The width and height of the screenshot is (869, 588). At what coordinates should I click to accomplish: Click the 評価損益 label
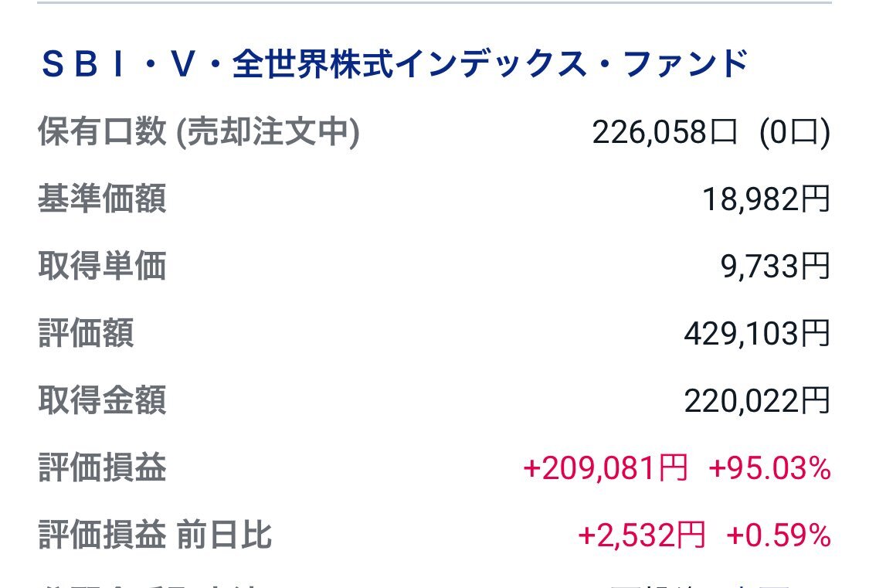click(102, 468)
